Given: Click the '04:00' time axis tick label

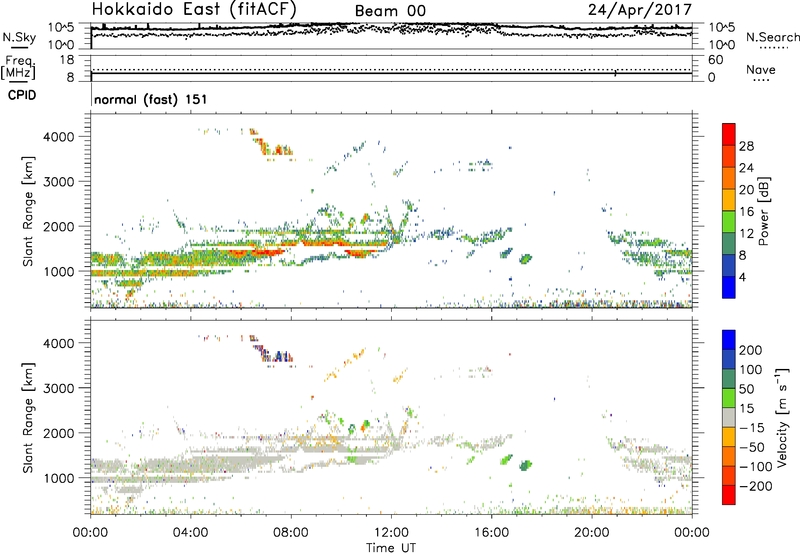Looking at the screenshot, I should [190, 533].
